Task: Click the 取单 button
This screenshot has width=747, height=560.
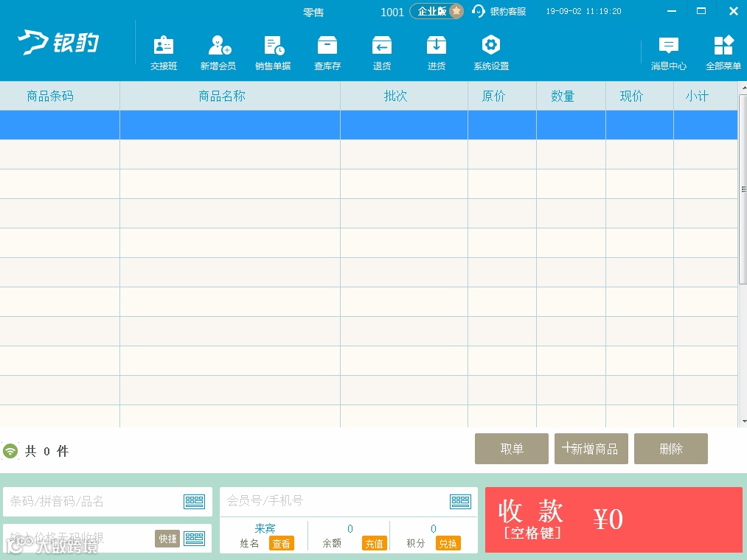Action: point(512,449)
